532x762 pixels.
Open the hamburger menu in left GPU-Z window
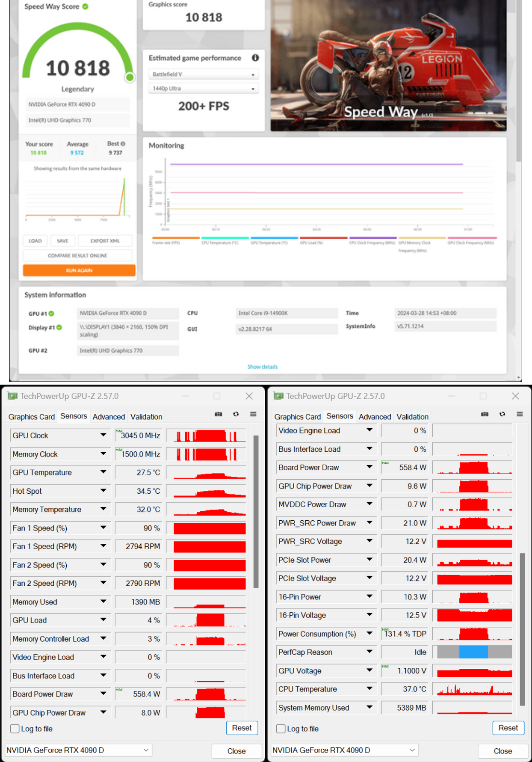coord(253,414)
